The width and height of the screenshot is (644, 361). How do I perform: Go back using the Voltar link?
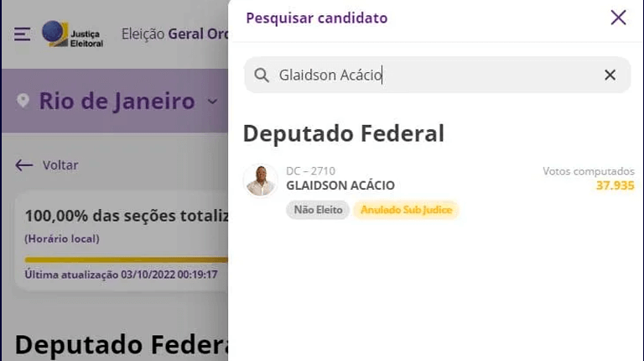60,165
